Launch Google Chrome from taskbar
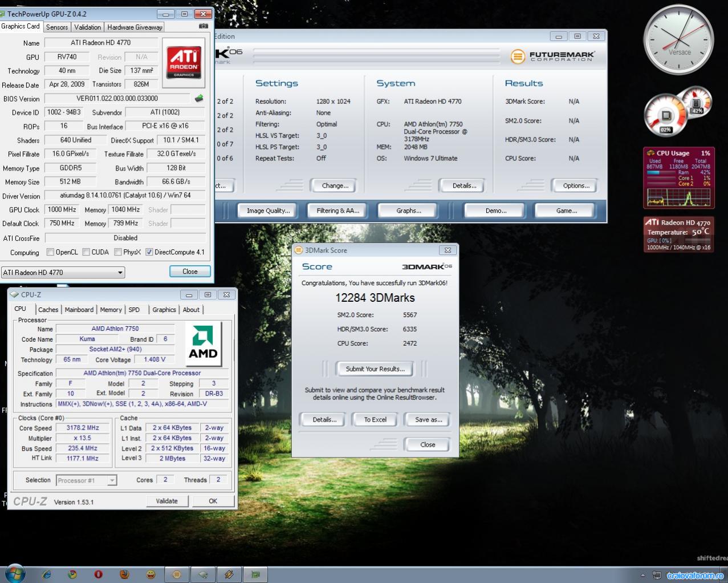This screenshot has height=583, width=728. [72, 574]
